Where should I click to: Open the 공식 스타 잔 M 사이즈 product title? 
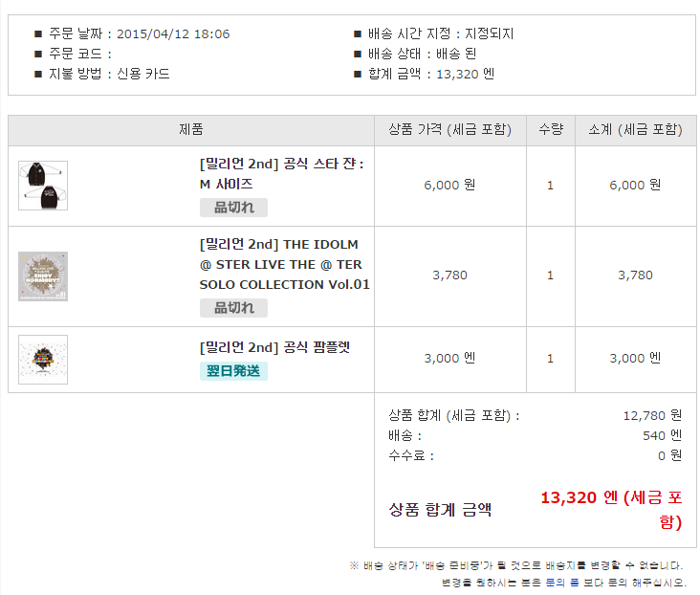(x=282, y=174)
